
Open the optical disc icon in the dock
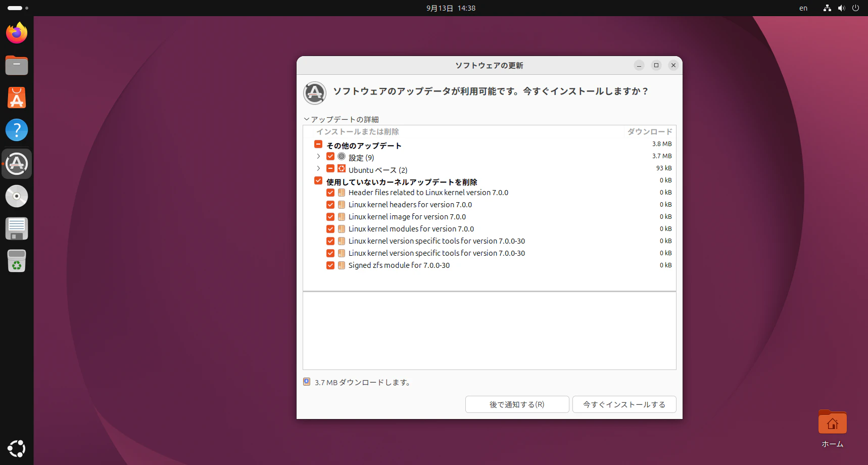point(17,196)
